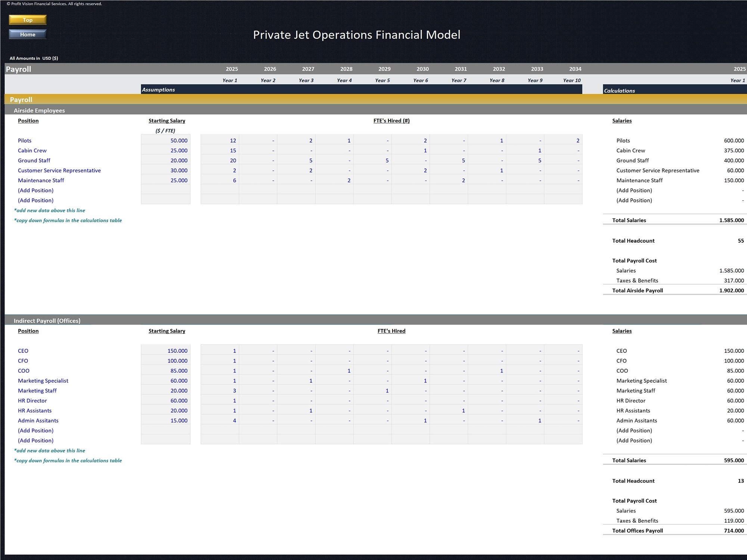
Task: Click Private Jet Operations Financial Model title
Action: [x=357, y=35]
